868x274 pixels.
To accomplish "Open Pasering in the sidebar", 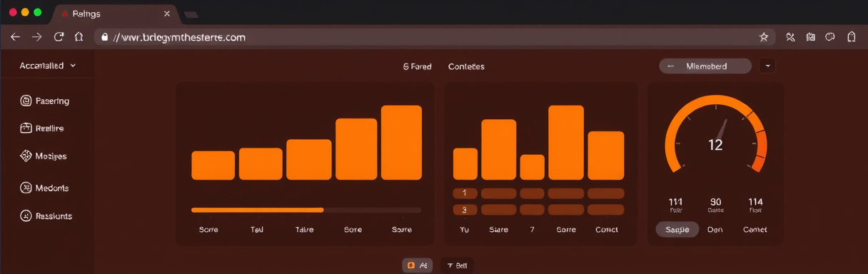I will coord(46,101).
